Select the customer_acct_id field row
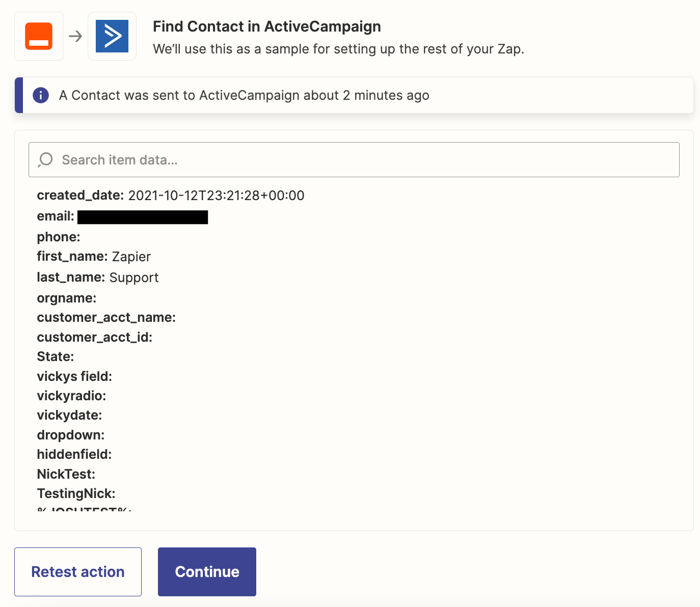This screenshot has height=607, width=700. [x=95, y=337]
